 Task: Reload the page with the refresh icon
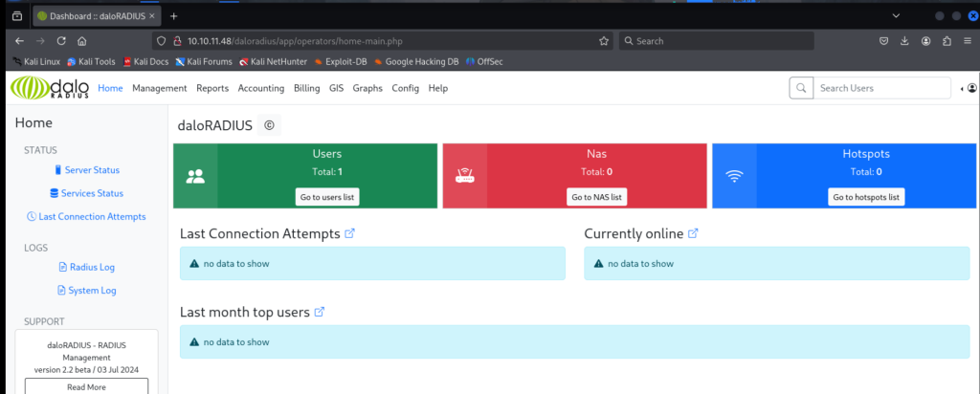60,41
